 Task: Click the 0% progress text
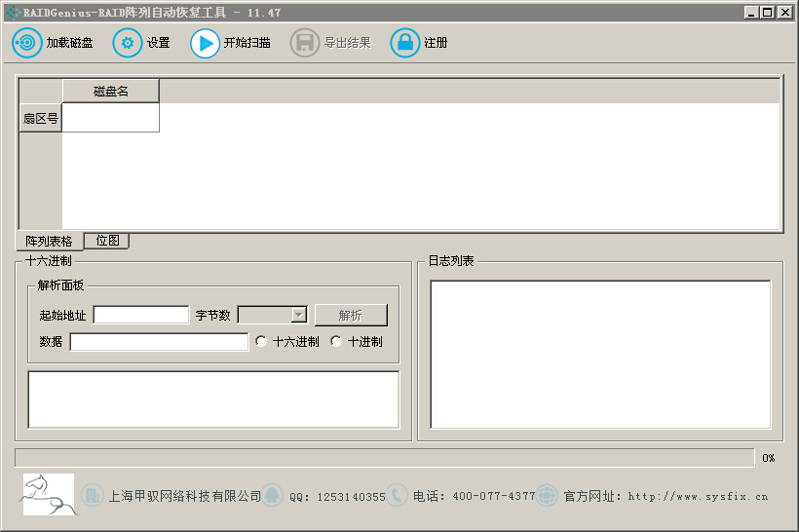(x=769, y=458)
